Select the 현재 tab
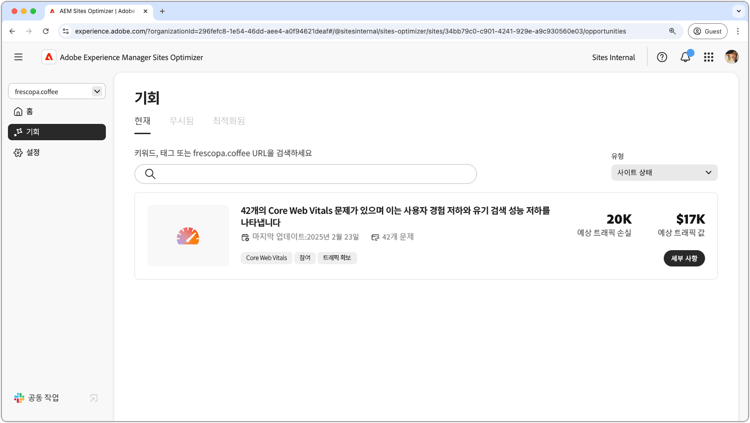Viewport: 750px width, 423px height. click(142, 121)
